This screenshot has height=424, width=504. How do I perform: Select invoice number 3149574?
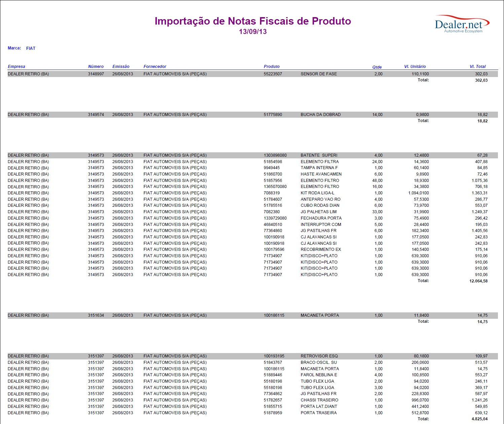tap(96, 115)
